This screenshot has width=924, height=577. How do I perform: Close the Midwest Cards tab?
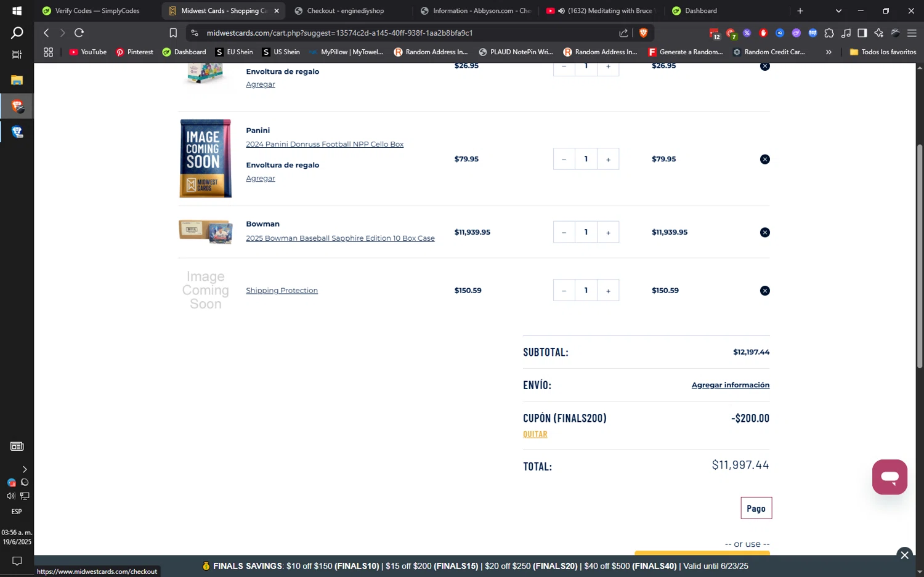(x=277, y=11)
